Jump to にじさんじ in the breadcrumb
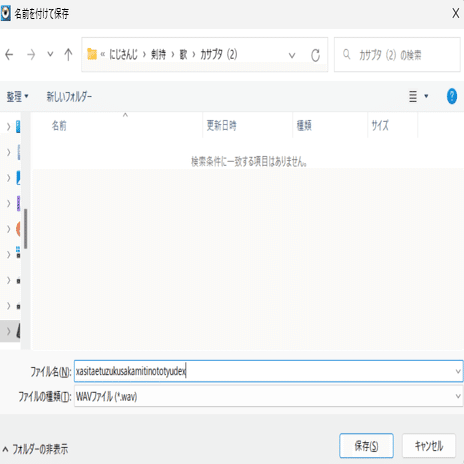The height and width of the screenshot is (464, 464). [123, 54]
